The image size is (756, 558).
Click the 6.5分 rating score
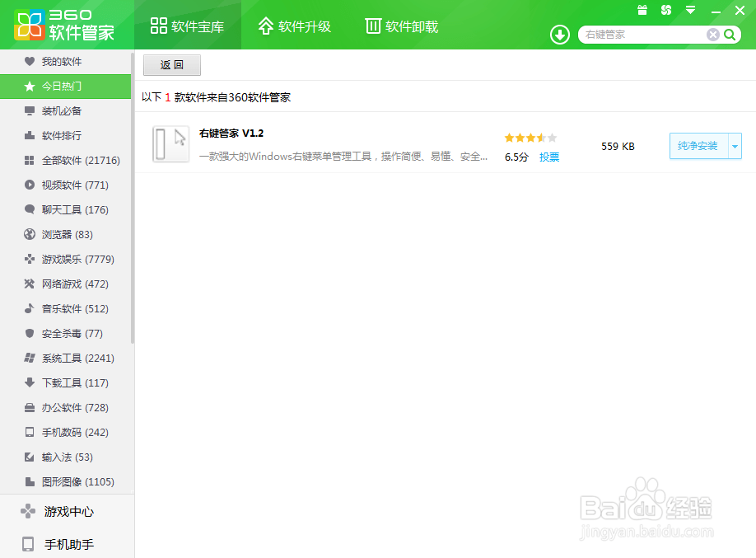point(517,157)
